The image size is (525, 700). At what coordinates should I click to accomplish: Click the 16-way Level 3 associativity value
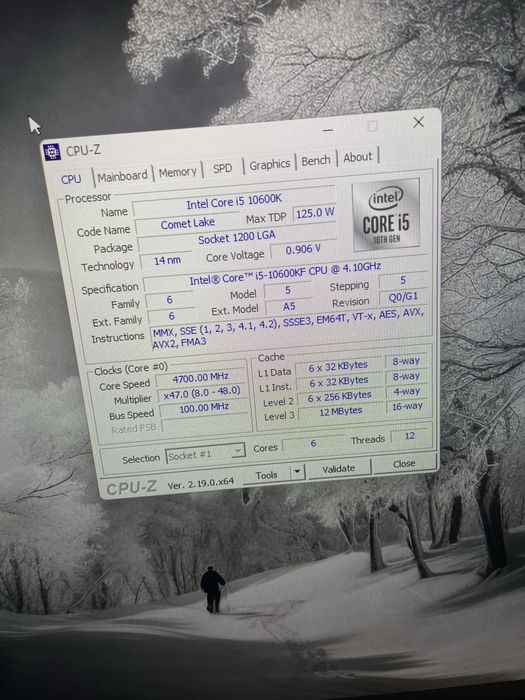pyautogui.click(x=407, y=406)
